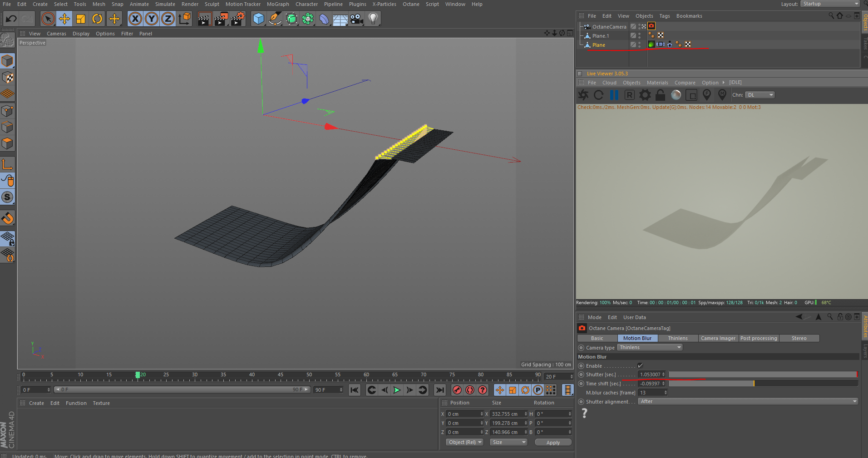
Task: Select the Rotate tool
Action: (97, 19)
